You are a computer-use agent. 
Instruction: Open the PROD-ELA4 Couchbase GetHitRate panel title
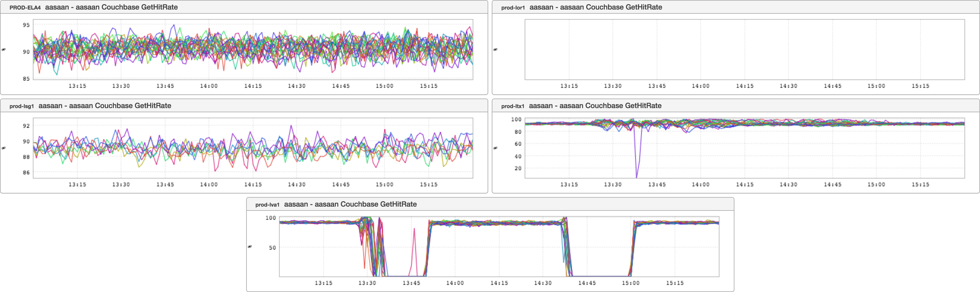click(x=111, y=7)
